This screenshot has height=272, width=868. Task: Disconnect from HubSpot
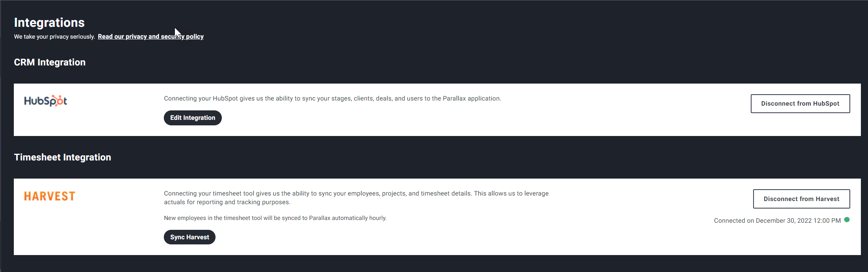800,104
